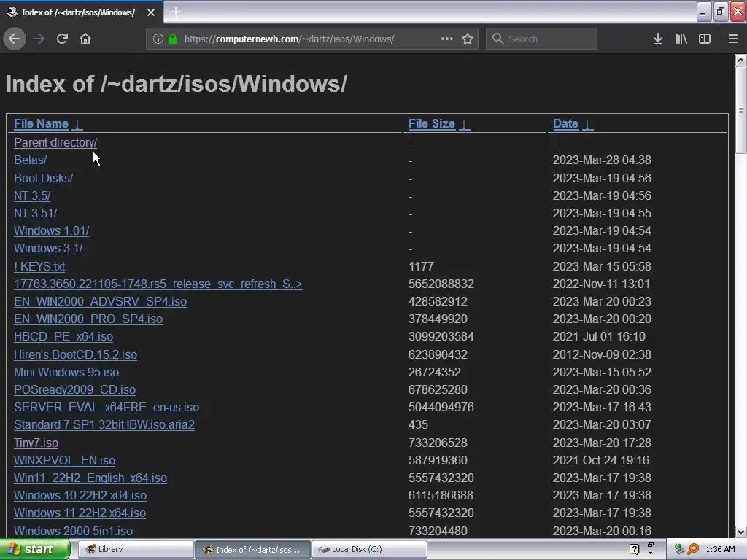Click the vertical scrollbar thumb
This screenshot has height=560, width=747.
click(740, 110)
